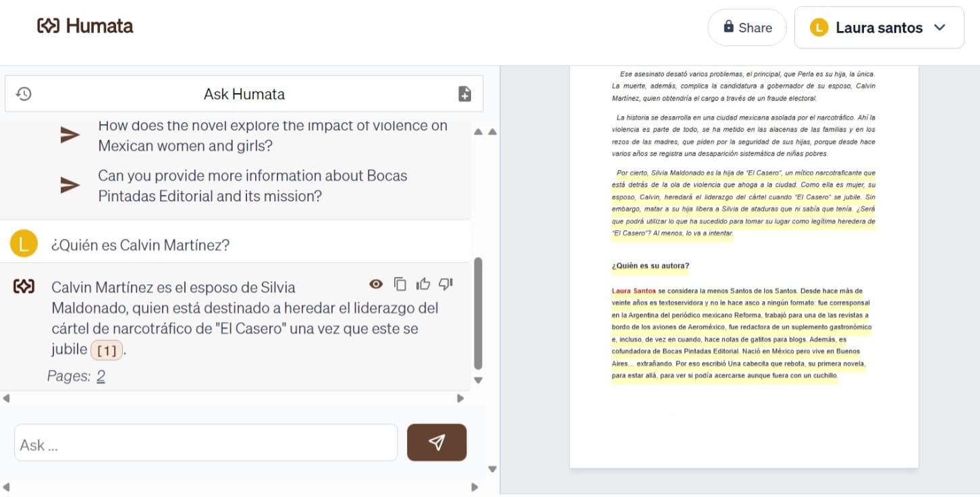Viewport: 980px width, 497px height.
Task: Click the Share button
Action: coord(747,28)
